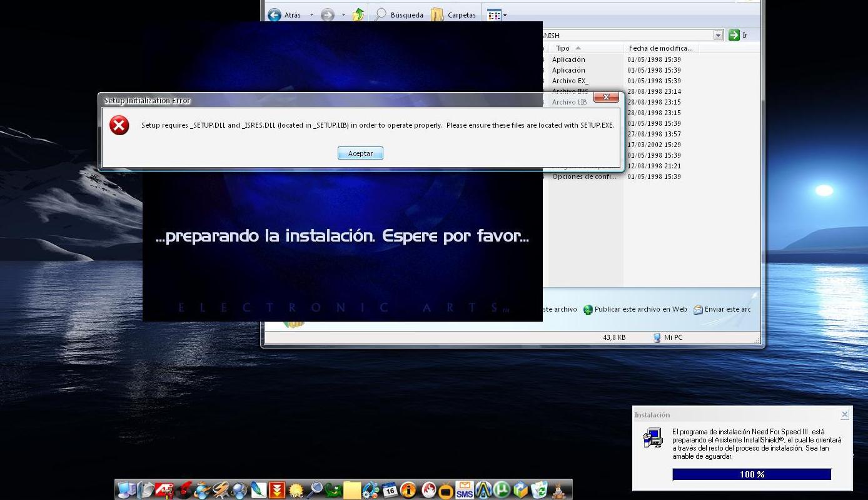Expand the address bar dropdown

pyautogui.click(x=718, y=36)
